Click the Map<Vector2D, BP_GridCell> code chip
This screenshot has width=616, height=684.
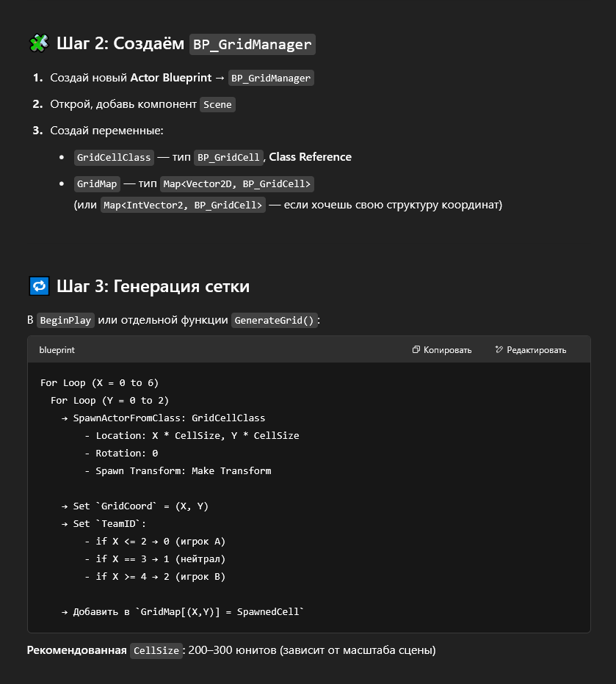pyautogui.click(x=237, y=183)
